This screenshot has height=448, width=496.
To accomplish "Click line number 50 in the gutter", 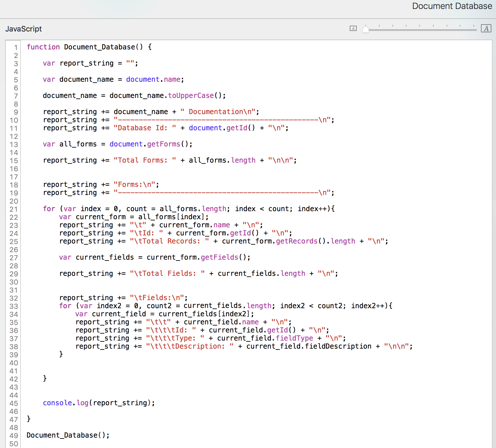I will [x=14, y=444].
